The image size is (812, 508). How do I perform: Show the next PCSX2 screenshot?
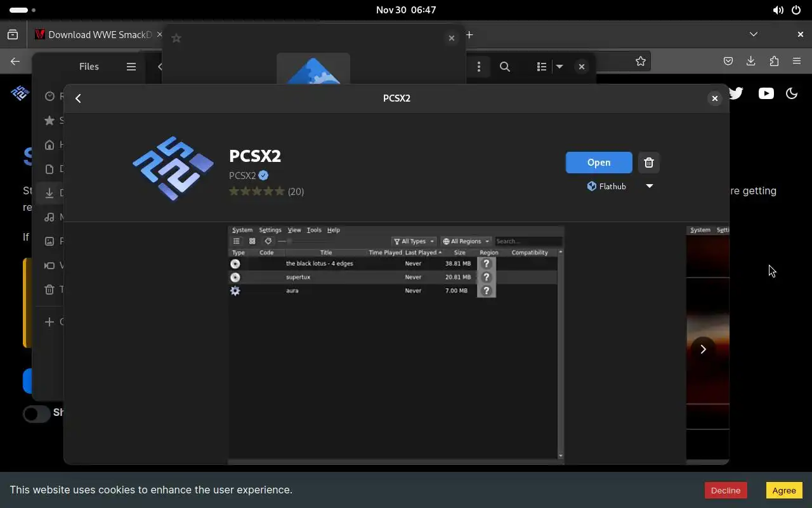703,349
